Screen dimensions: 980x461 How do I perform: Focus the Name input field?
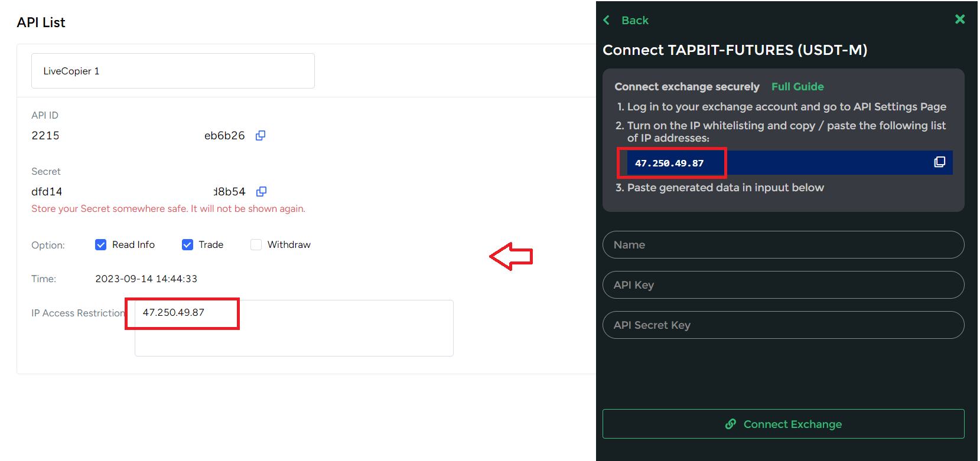[783, 244]
